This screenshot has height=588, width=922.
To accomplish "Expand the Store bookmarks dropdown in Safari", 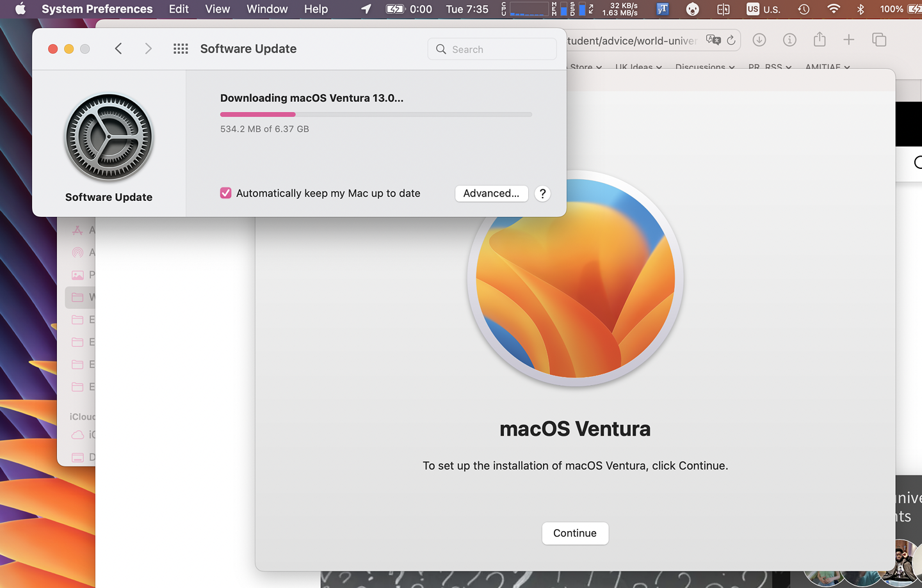I will 586,67.
